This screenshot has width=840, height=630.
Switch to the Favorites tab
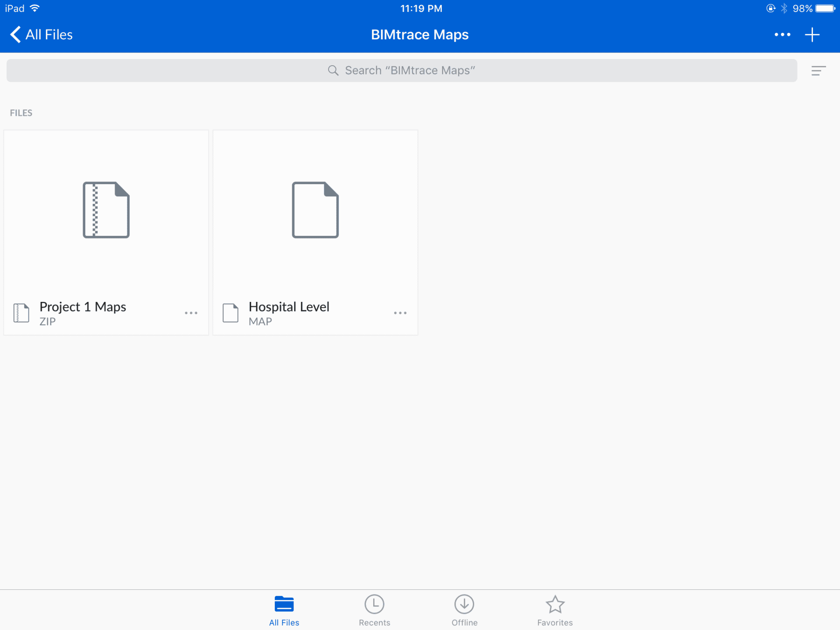555,610
